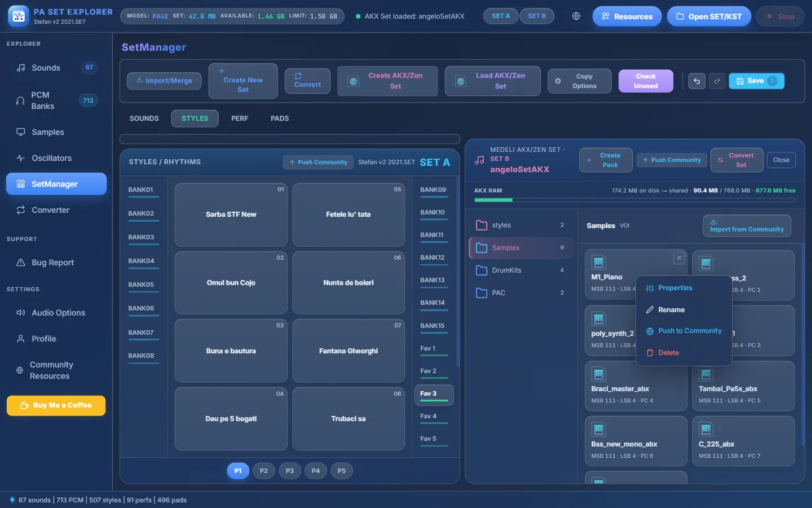
Task: Choose Push to Community menu entry
Action: coord(684,331)
